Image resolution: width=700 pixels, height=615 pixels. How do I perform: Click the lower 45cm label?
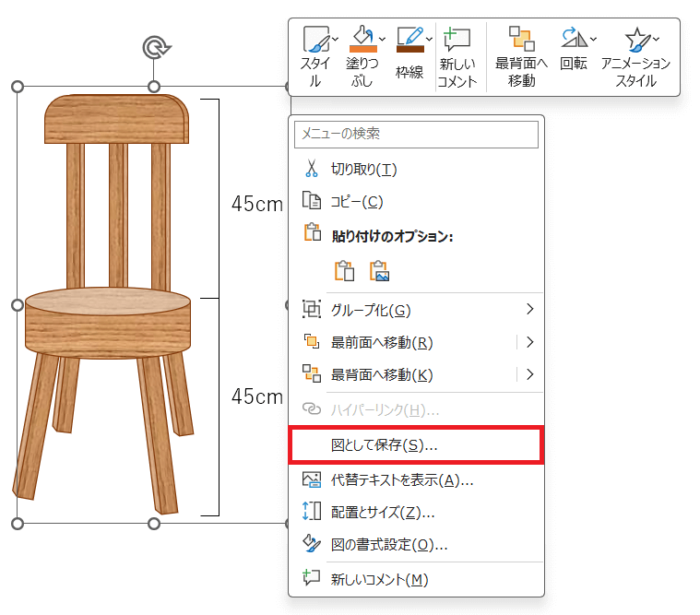point(257,396)
